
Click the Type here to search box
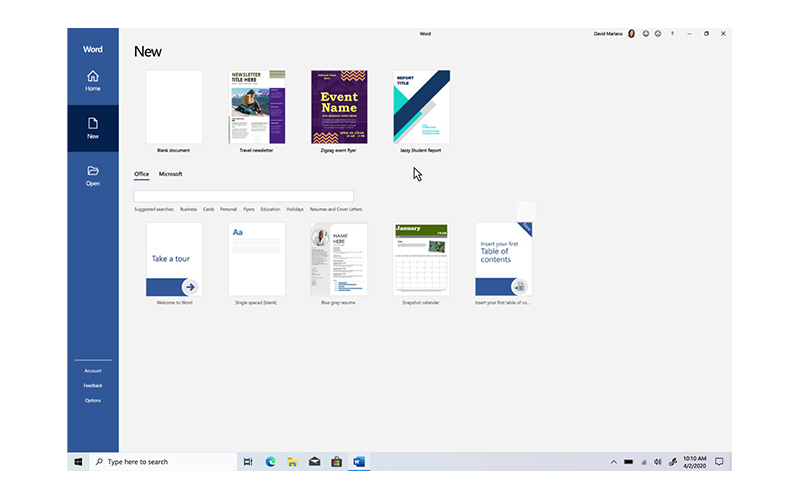pyautogui.click(x=163, y=462)
